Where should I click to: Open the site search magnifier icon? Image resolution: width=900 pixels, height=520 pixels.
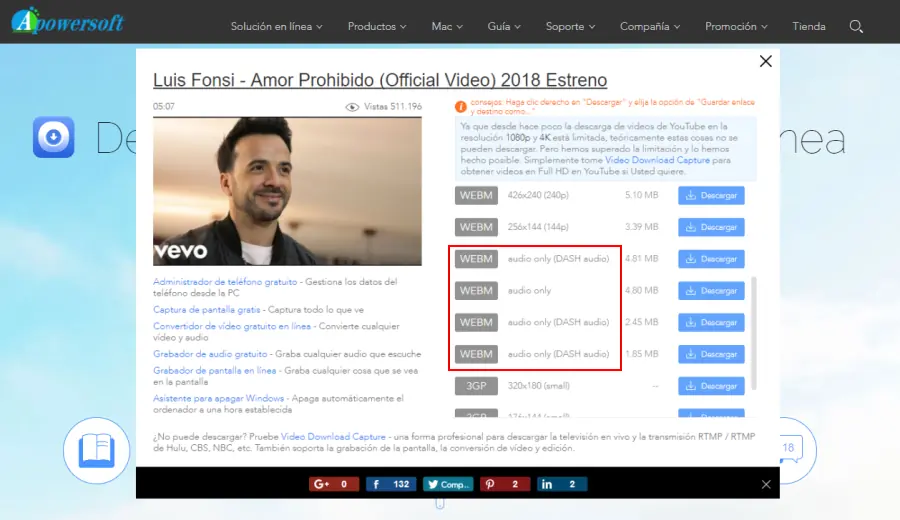click(856, 26)
